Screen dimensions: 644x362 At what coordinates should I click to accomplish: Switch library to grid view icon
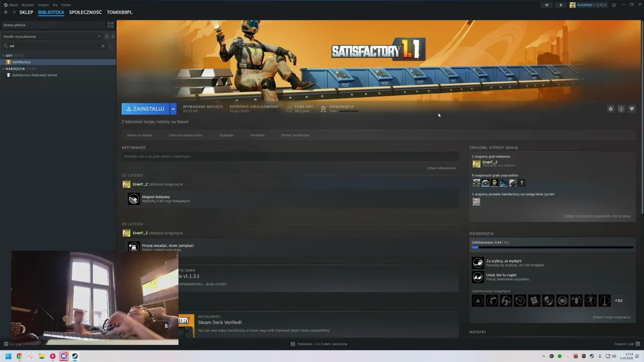pyautogui.click(x=110, y=25)
